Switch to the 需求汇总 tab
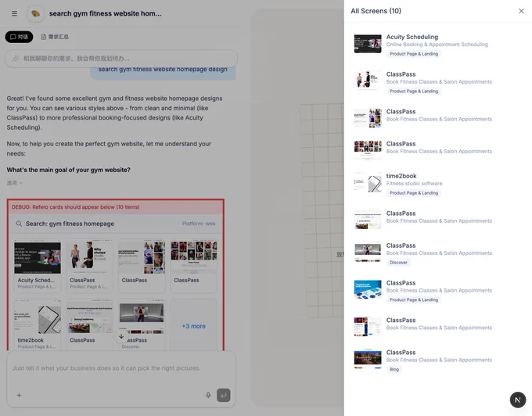This screenshot has height=416, width=532. (x=55, y=37)
